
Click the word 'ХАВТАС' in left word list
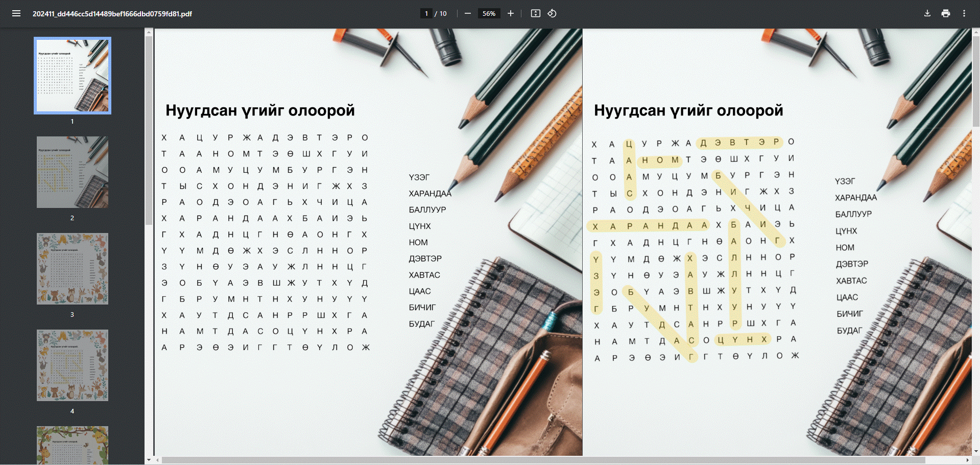click(424, 275)
